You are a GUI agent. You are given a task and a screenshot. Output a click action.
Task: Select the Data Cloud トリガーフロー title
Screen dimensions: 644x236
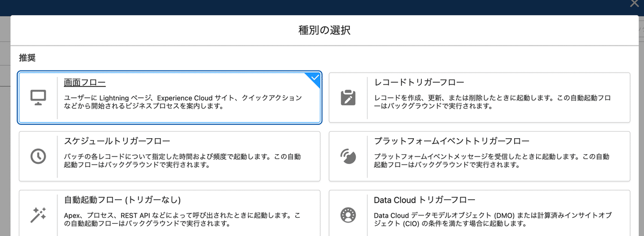pos(425,200)
